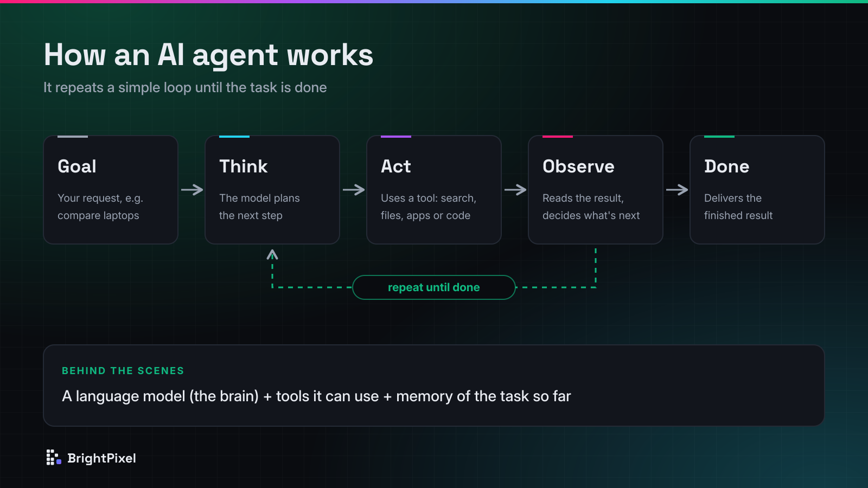Click 'A language model (the brain)' sentence
Screen dimensions: 868x488
click(316, 396)
